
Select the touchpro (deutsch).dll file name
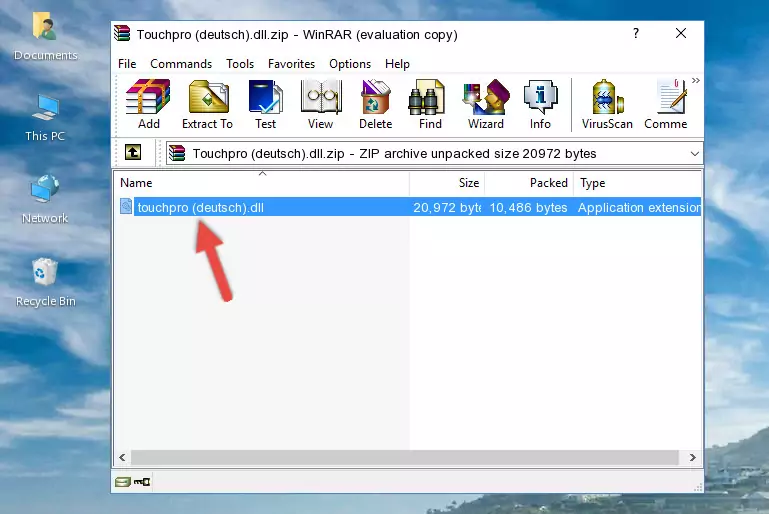coord(201,207)
